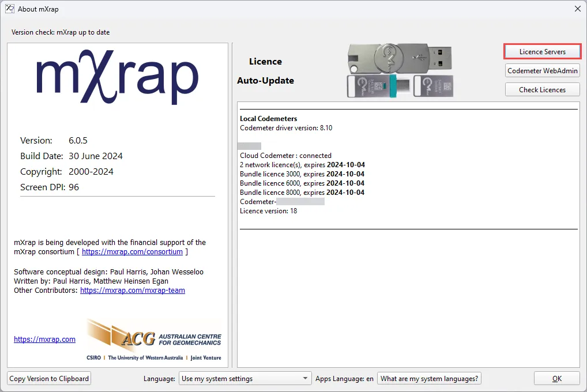This screenshot has width=587, height=392.
Task: Expand the Language dropdown
Action: 245,379
